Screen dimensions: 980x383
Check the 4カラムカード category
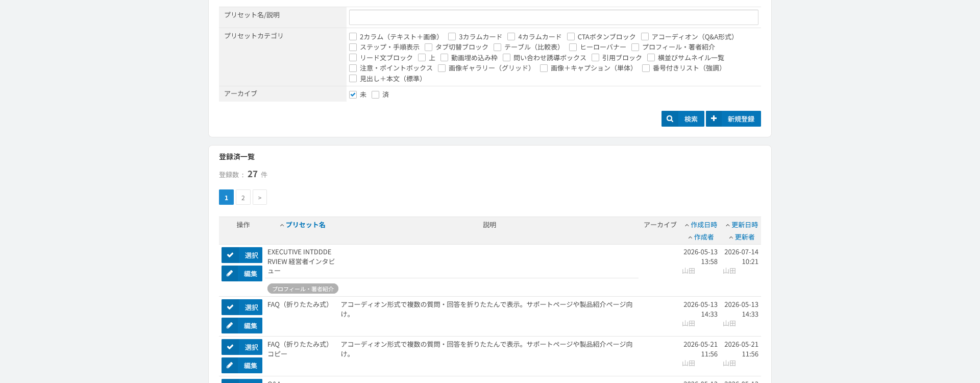(511, 37)
